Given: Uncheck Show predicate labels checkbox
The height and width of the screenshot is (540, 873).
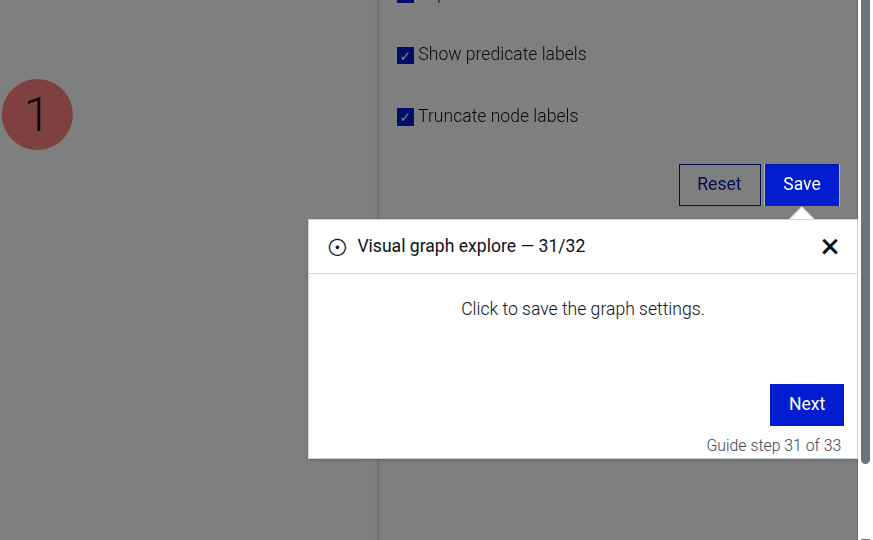Looking at the screenshot, I should tap(405, 55).
